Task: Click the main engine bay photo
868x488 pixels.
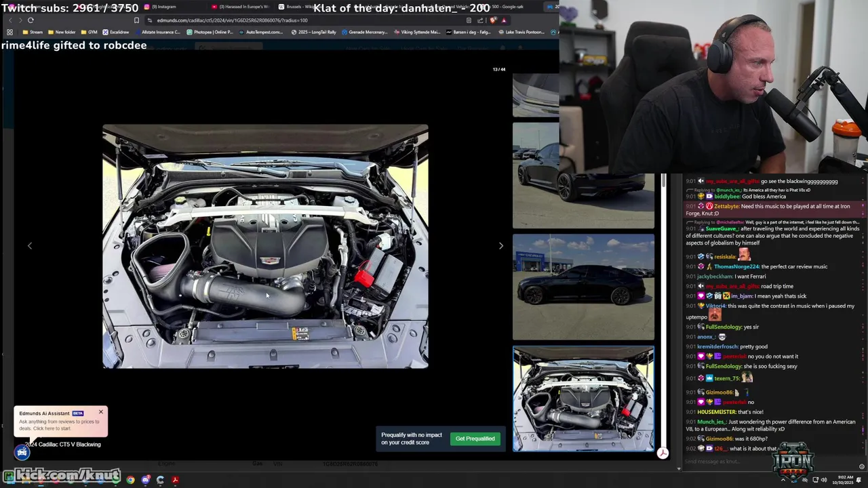Action: 265,246
